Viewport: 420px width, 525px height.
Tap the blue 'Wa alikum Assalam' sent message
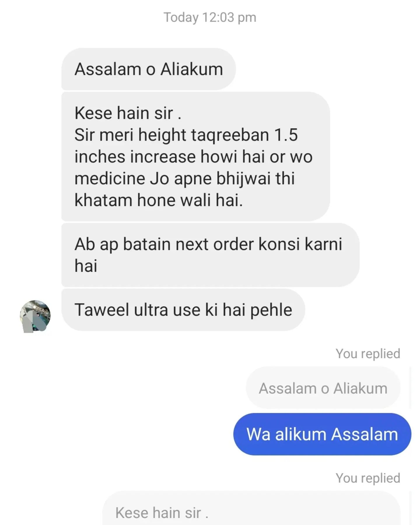(322, 434)
